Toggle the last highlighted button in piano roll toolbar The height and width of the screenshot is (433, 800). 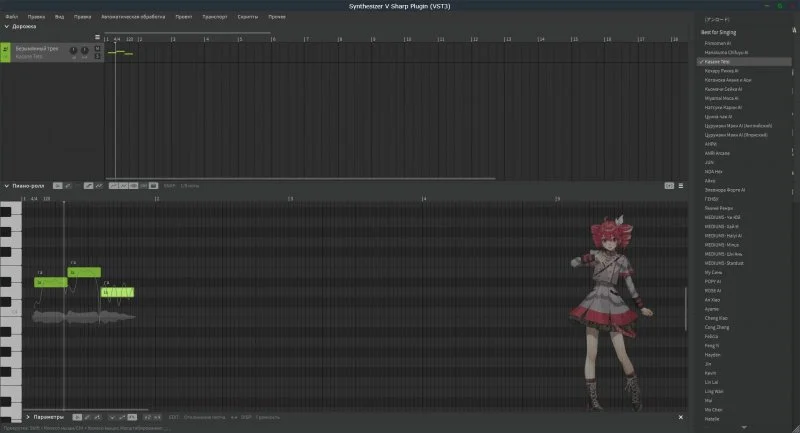[154, 186]
